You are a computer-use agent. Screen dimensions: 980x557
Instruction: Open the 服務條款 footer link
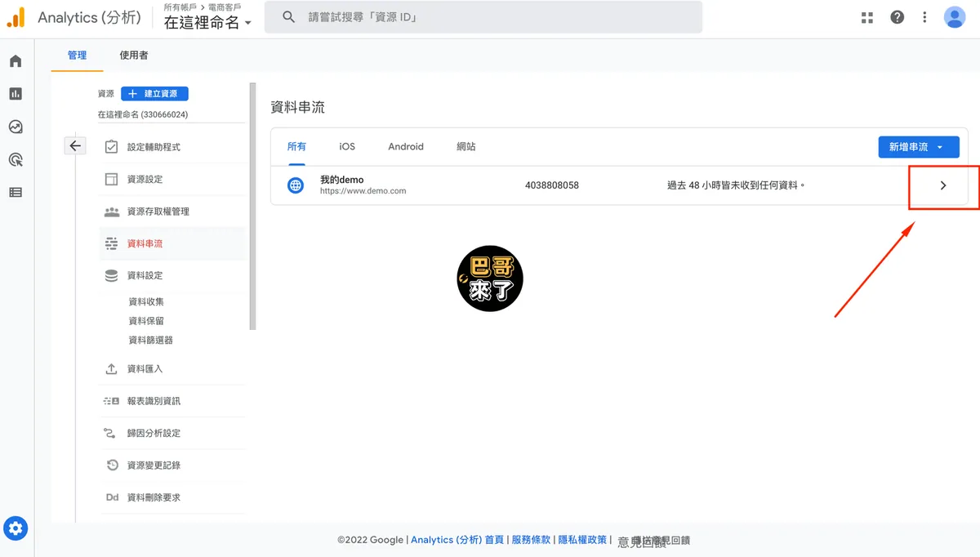(x=531, y=540)
